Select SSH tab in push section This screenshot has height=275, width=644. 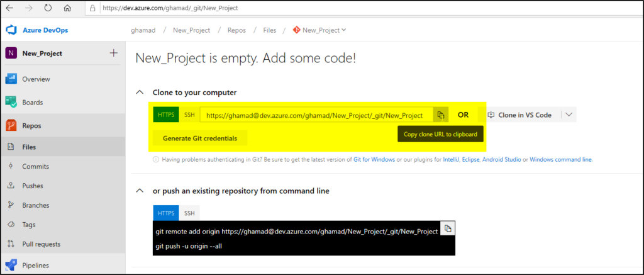[189, 213]
